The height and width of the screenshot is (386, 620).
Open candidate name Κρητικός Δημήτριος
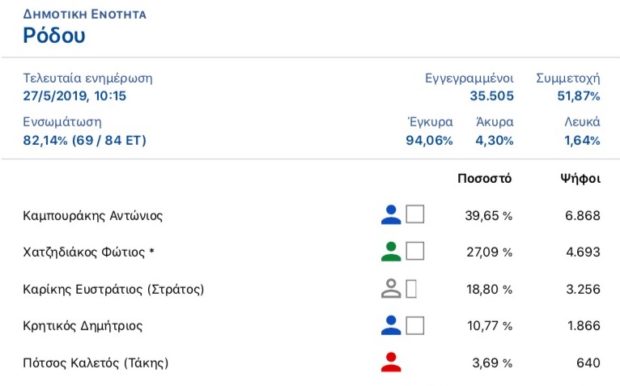point(83,326)
